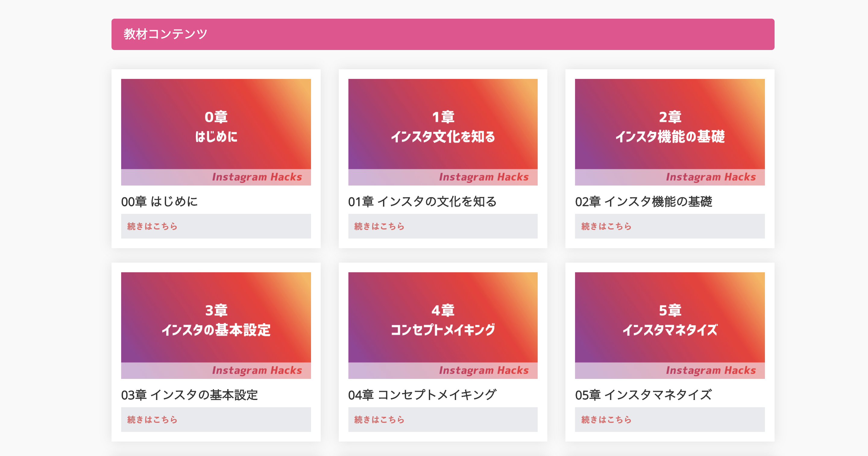The height and width of the screenshot is (456, 868).
Task: Click the title 04章 コンセプトメイキング
Action: click(422, 395)
